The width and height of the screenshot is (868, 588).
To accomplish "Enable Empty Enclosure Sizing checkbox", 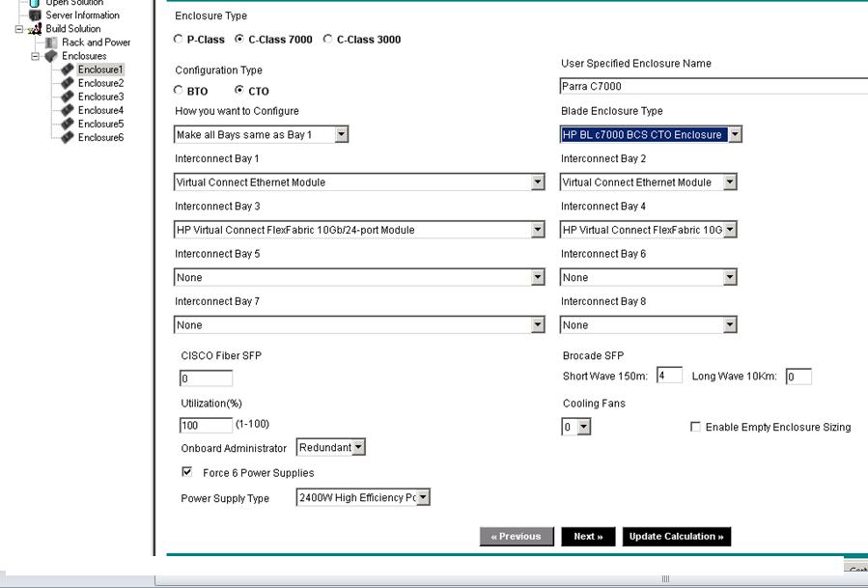I will (x=695, y=427).
